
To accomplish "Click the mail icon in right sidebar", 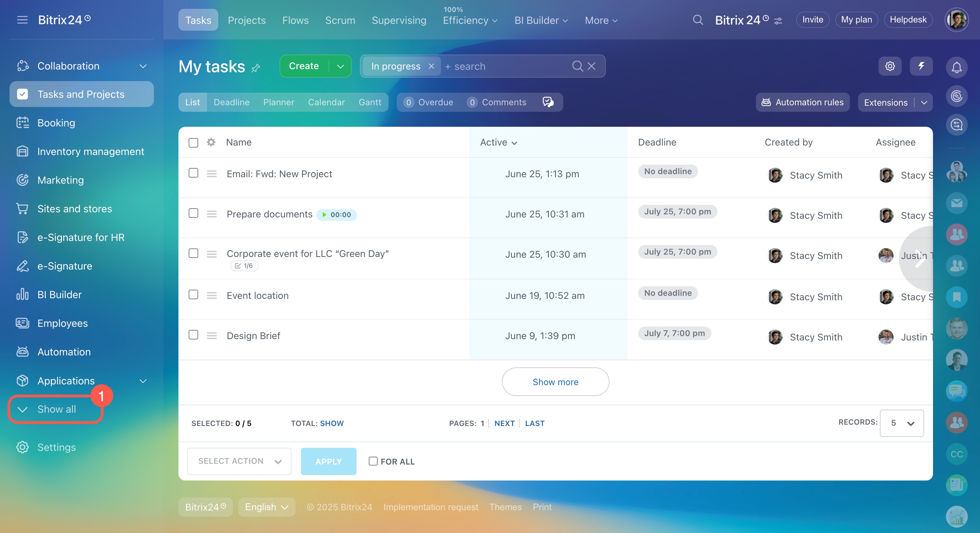I will tap(957, 203).
